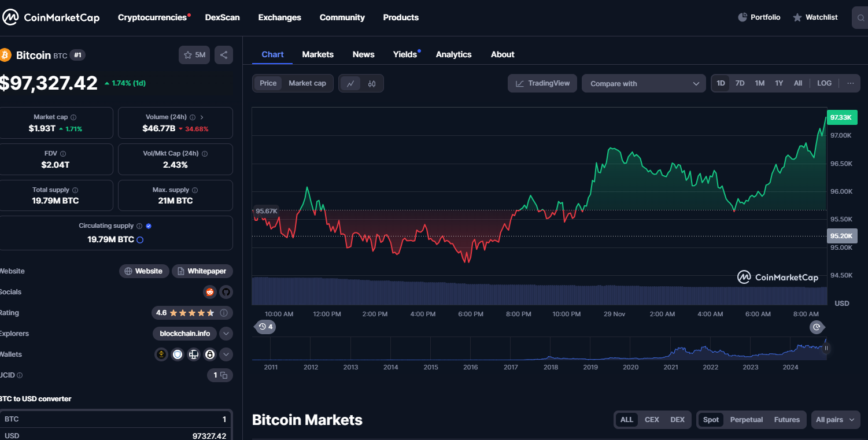Click the share icon next to Bitcoin
868x440 pixels.
pyautogui.click(x=224, y=55)
